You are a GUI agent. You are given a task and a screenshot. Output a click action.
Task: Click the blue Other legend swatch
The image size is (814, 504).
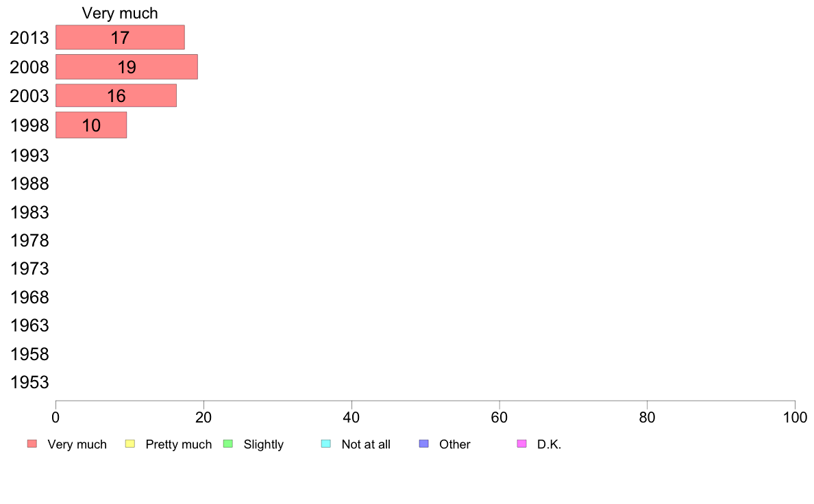(x=424, y=444)
